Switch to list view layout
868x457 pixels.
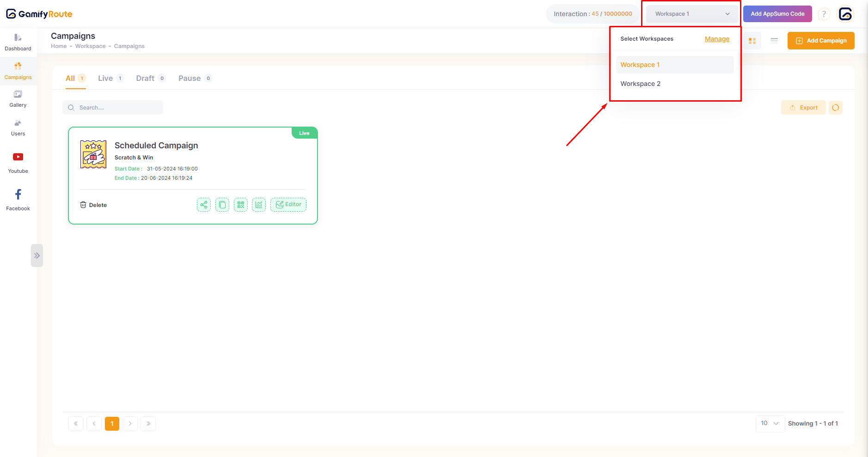click(x=774, y=41)
